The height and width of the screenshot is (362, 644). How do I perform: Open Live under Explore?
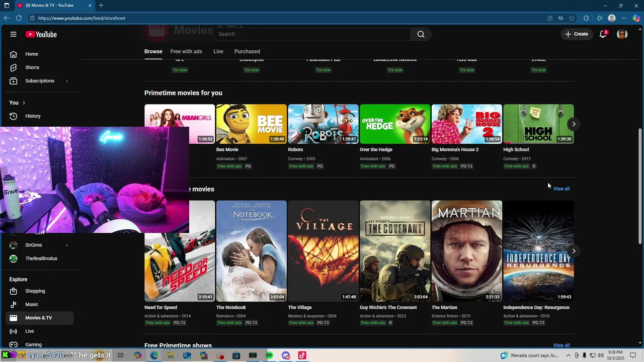point(39,331)
